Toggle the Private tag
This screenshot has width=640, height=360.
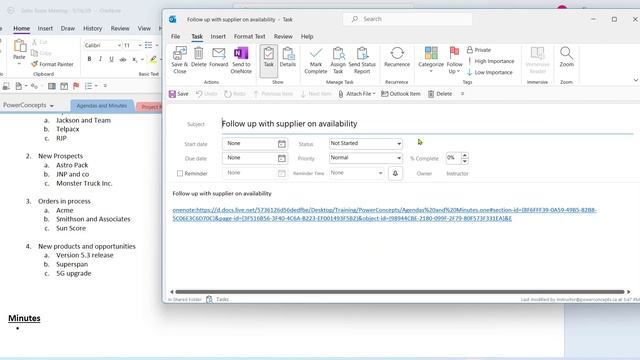pos(479,50)
